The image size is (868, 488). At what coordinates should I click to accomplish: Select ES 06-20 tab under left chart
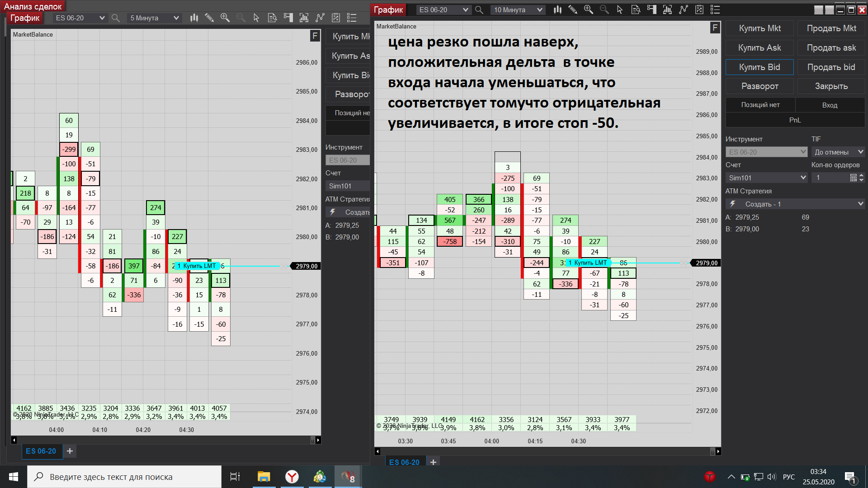click(41, 451)
